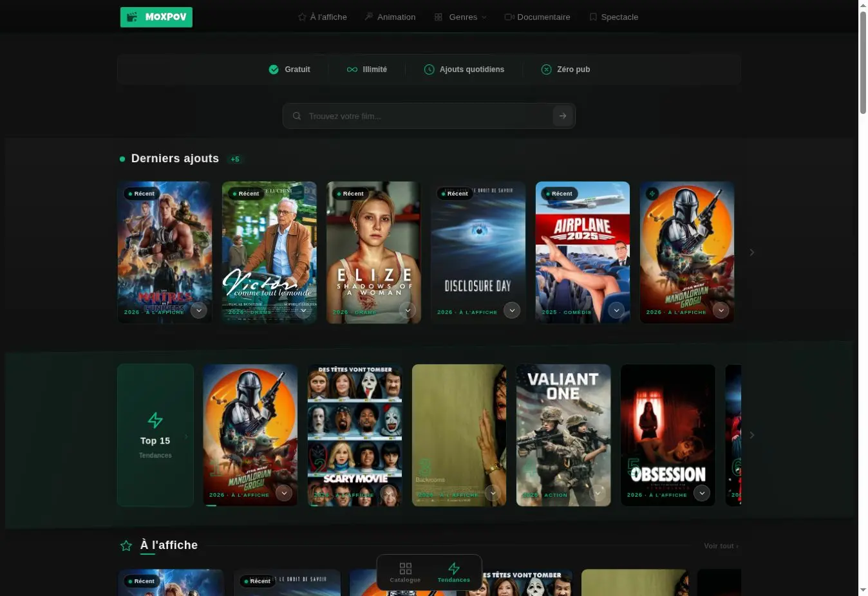Image resolution: width=868 pixels, height=596 pixels.
Task: Open the Victor comme tout le monde poster
Action: pos(269,252)
